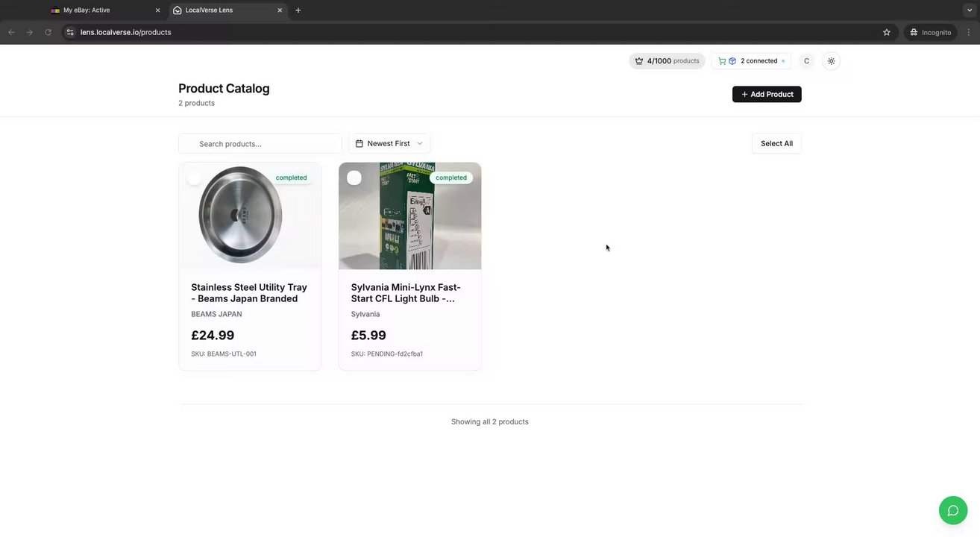This screenshot has height=537, width=980.
Task: Switch to the LocalVerse Lens tab
Action: 227,10
